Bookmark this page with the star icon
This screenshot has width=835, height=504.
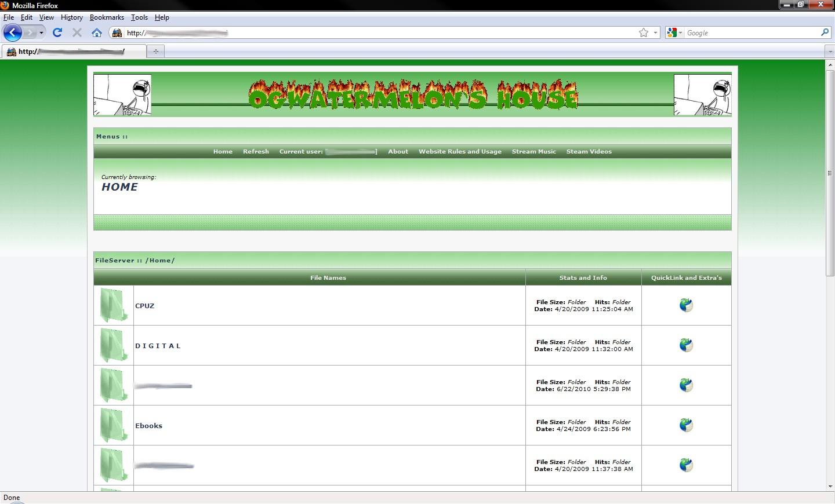(x=644, y=32)
